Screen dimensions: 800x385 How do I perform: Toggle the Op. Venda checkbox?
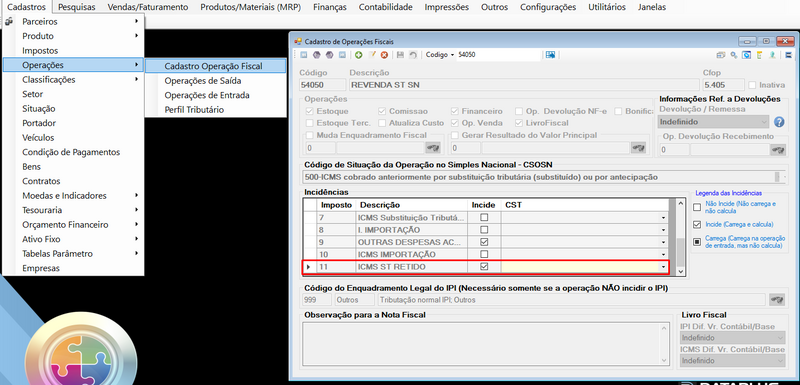455,123
